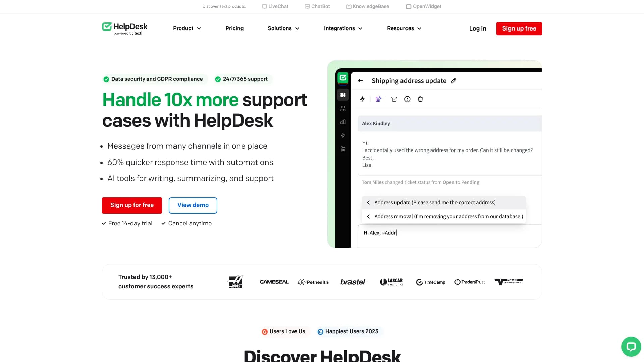Click the reply field containing Hi Alex, #Addr

449,236
